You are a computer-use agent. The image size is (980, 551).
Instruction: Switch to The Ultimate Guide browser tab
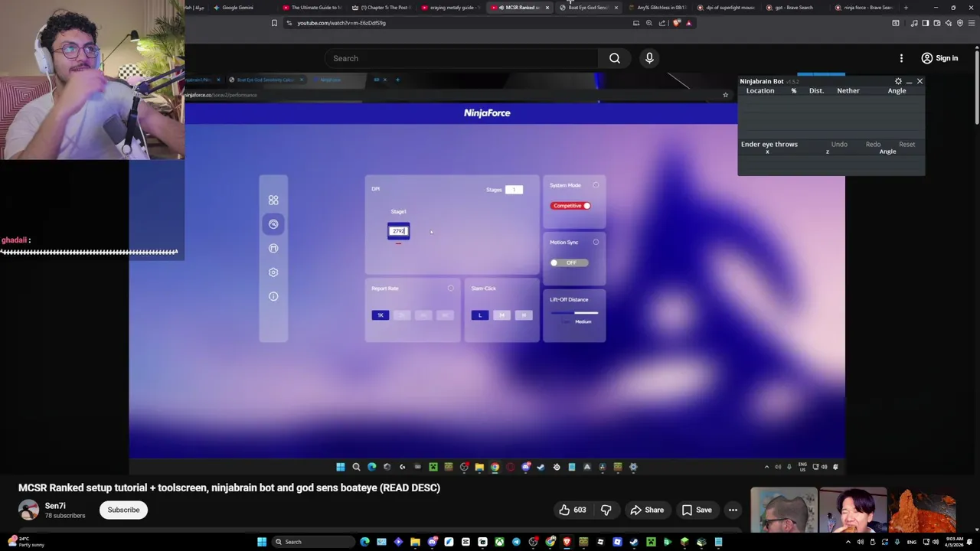(x=312, y=8)
